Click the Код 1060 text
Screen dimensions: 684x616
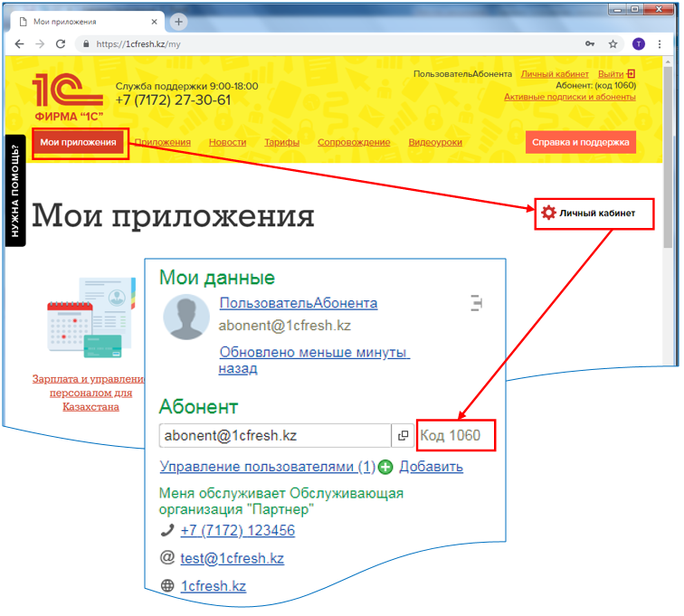pos(451,435)
